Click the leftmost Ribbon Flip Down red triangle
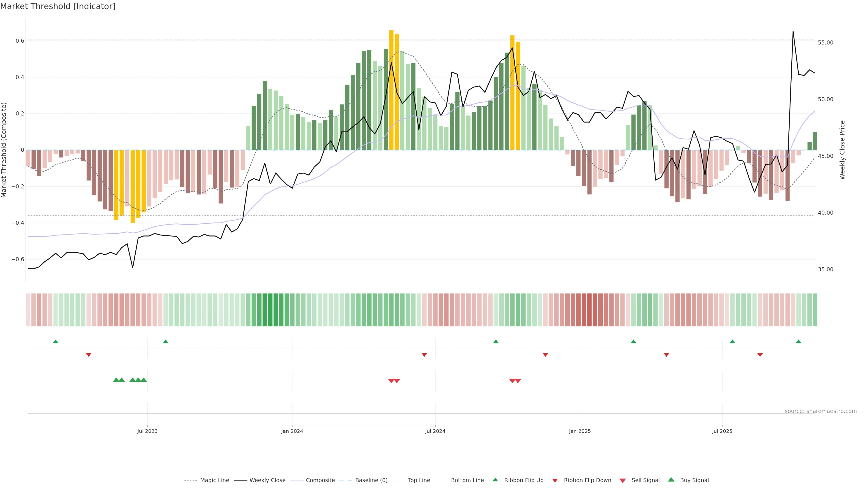868x488 pixels. tap(89, 355)
